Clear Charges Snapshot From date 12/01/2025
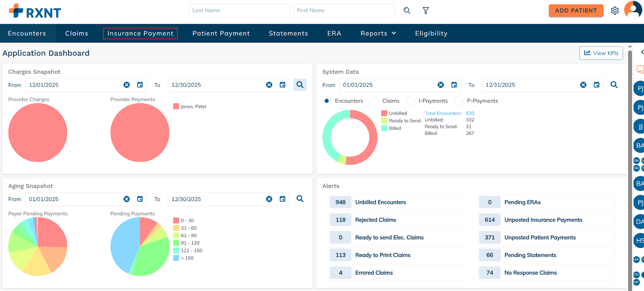Viewport: 644px width, 291px height. tap(127, 85)
